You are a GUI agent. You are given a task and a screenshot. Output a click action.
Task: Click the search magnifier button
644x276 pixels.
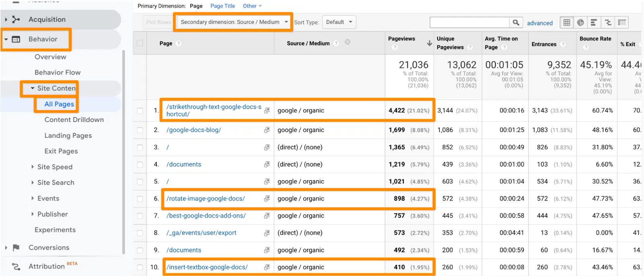516,23
